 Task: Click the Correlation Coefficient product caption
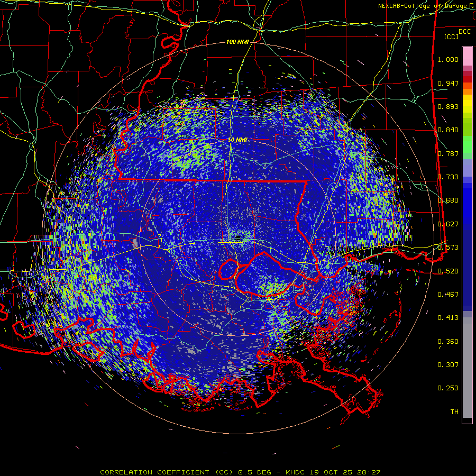(240, 472)
